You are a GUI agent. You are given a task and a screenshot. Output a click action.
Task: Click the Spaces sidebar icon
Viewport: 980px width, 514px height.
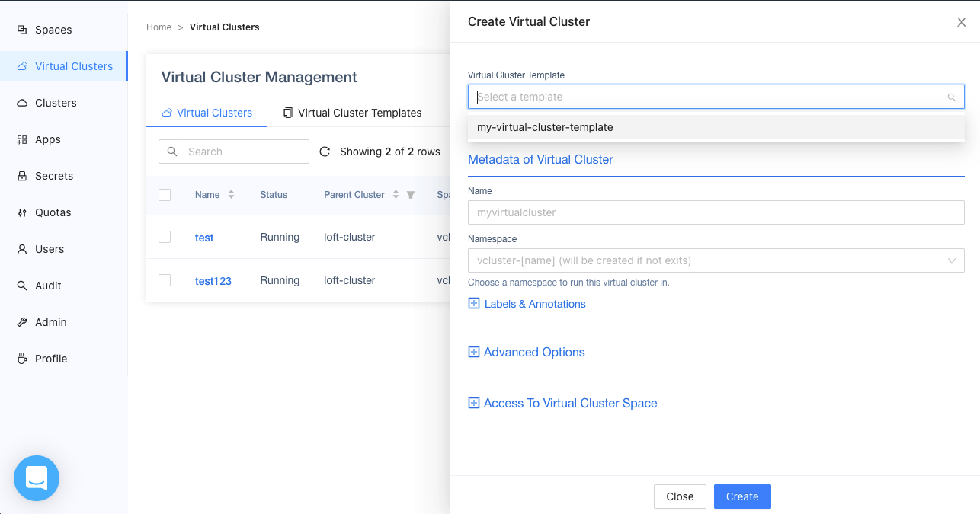coord(22,30)
